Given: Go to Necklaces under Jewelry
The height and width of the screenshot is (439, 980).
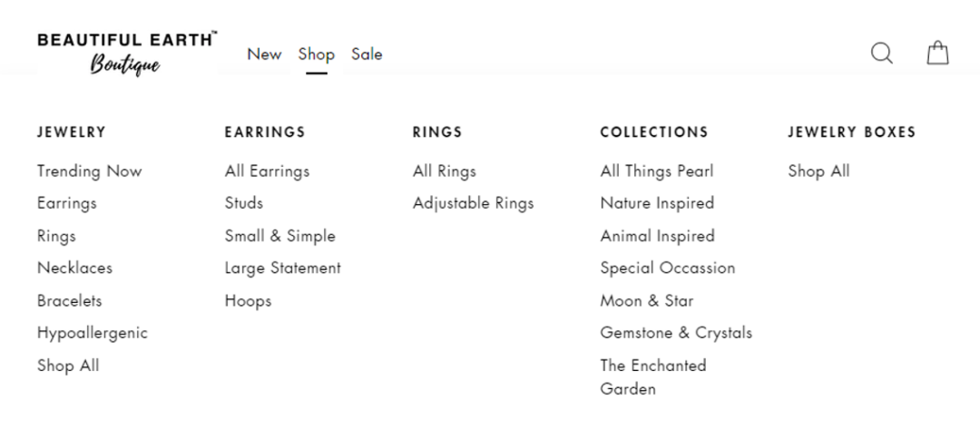Looking at the screenshot, I should pyautogui.click(x=74, y=268).
